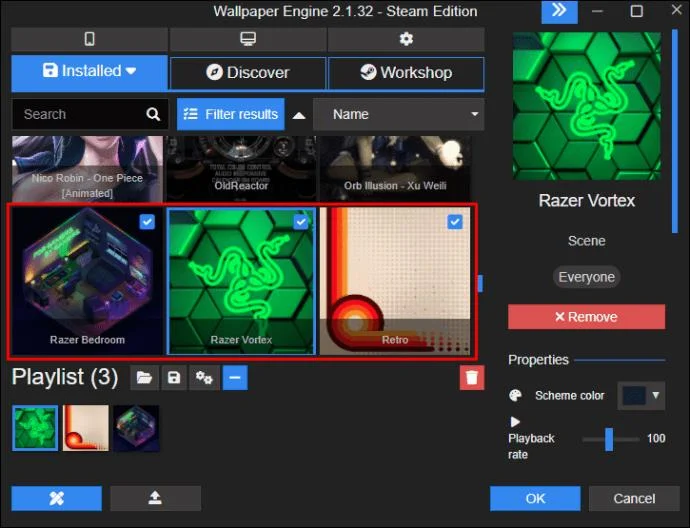Click the upload wallpaper button
690x528 pixels.
coord(155,498)
